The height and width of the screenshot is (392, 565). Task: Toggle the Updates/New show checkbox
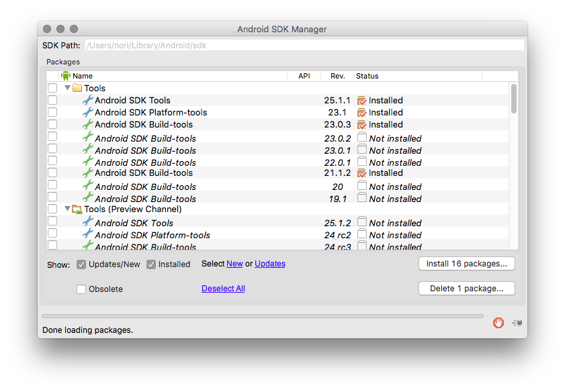pos(81,264)
